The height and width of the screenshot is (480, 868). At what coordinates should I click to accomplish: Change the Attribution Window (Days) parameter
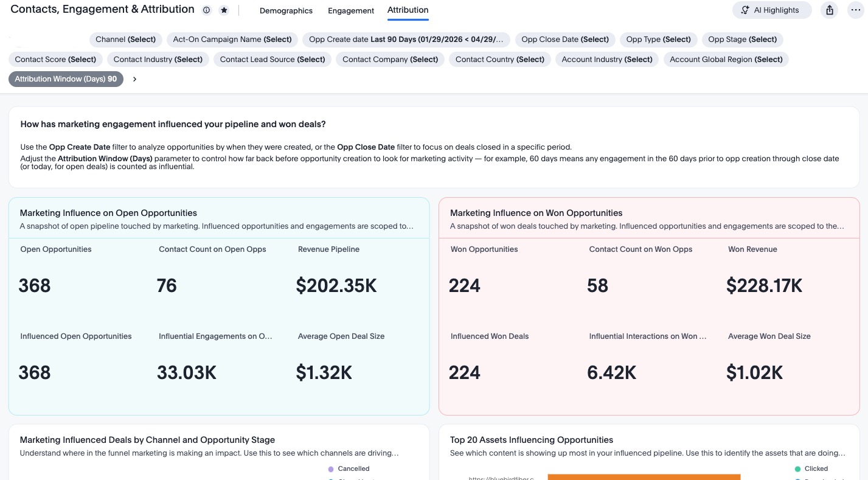(66, 79)
